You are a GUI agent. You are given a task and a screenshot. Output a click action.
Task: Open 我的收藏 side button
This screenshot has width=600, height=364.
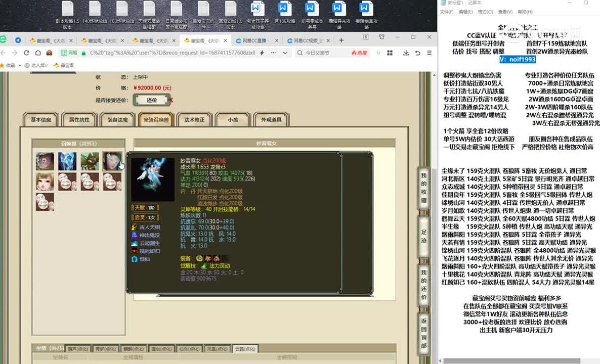tap(423, 188)
